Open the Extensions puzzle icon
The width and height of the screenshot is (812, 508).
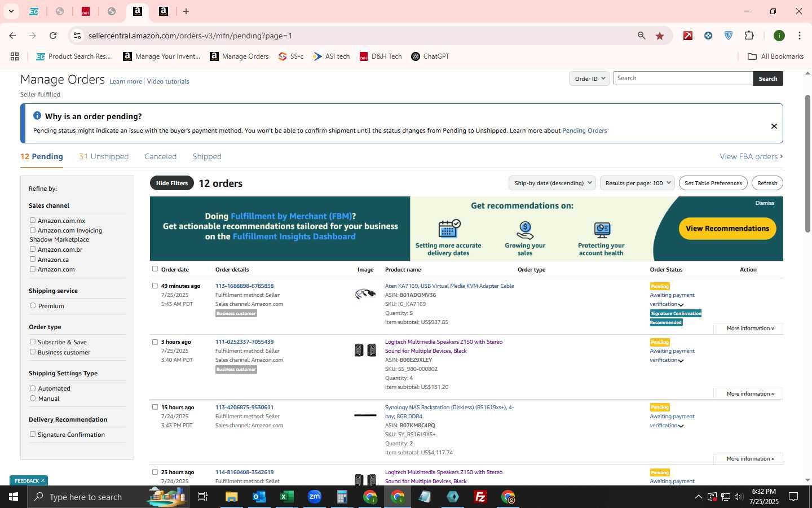749,36
